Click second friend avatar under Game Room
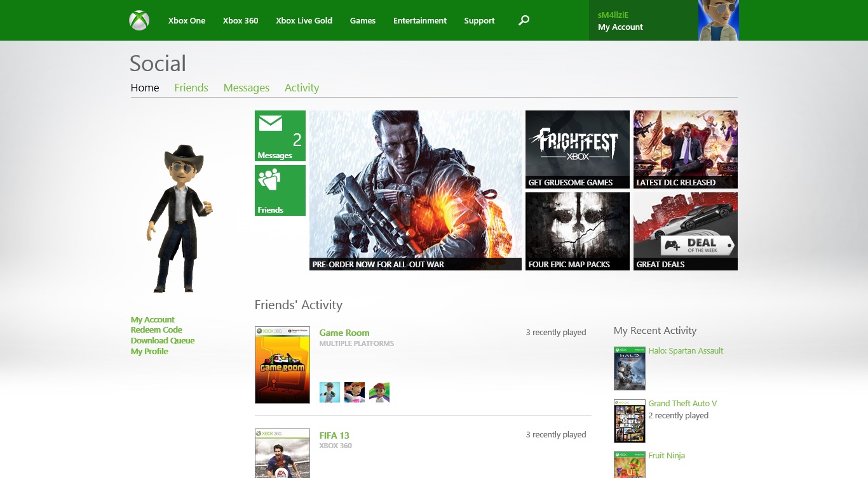 pos(355,392)
